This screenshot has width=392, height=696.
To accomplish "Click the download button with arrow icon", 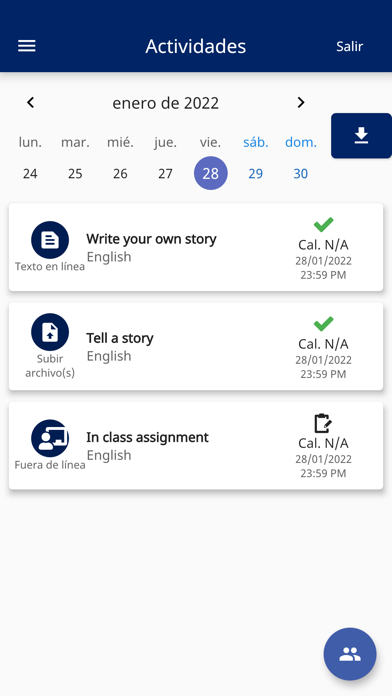I will click(361, 136).
